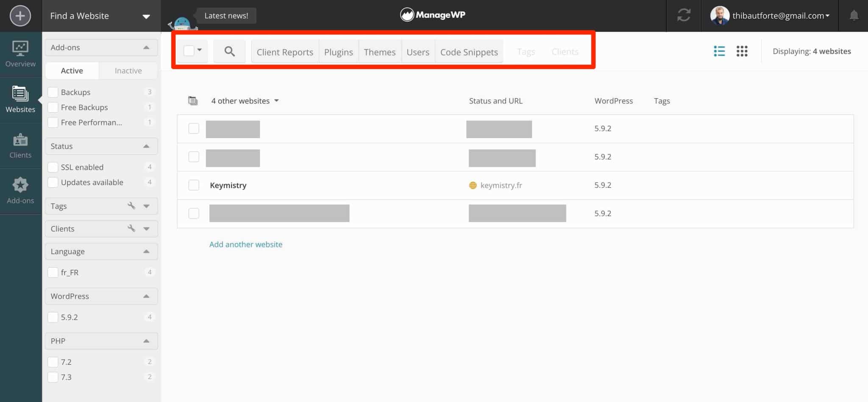Enable the SSL enabled filter

pos(53,167)
